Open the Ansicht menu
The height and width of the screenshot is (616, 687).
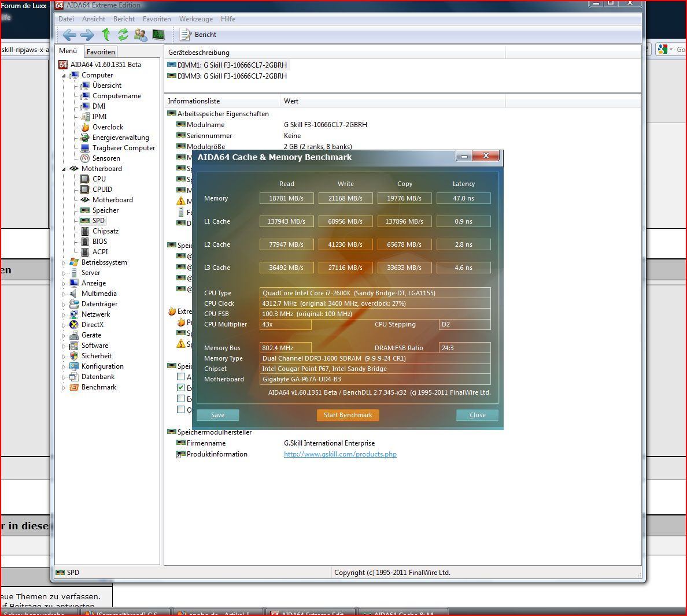pyautogui.click(x=93, y=19)
